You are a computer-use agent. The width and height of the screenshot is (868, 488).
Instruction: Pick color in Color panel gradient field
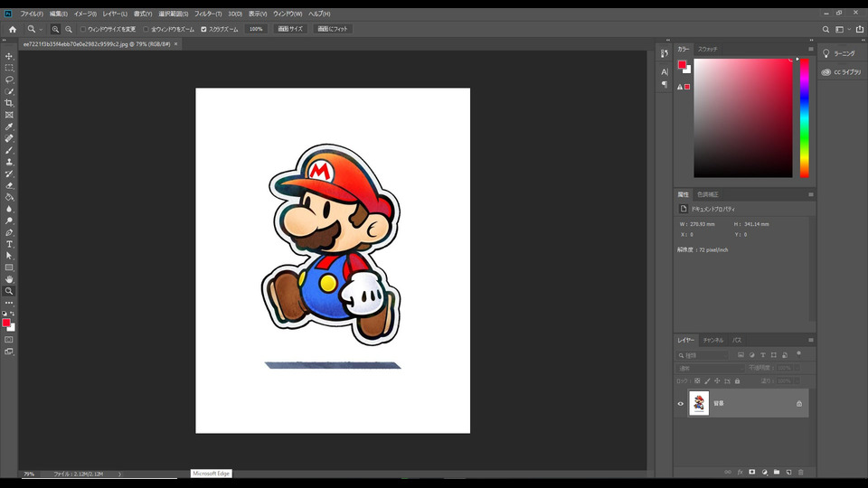(x=743, y=118)
